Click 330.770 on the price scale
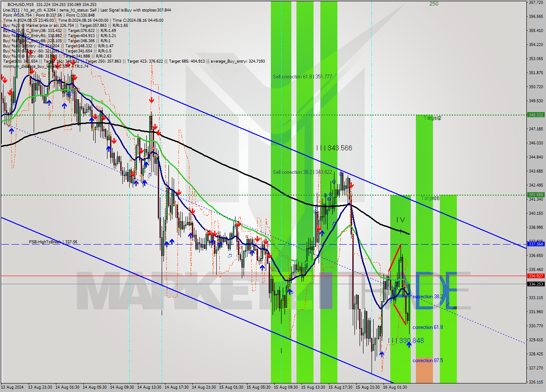This screenshot has height=392, width=546. [x=536, y=326]
